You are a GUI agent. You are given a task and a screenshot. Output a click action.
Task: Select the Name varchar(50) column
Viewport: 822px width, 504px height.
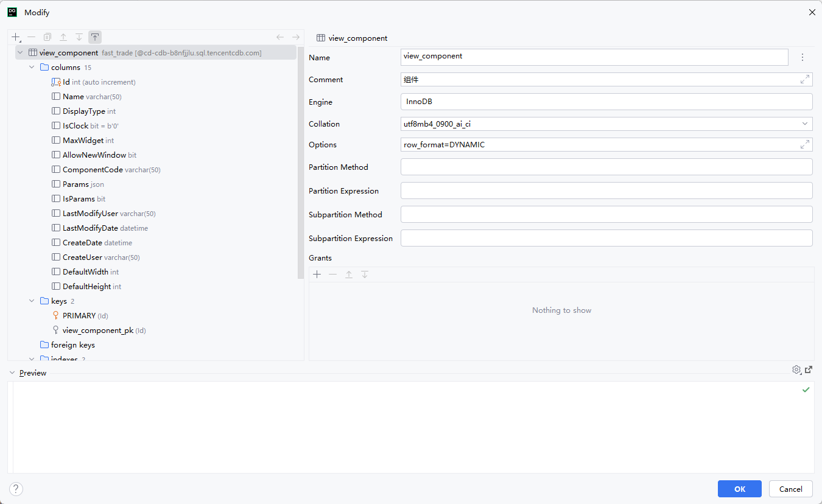click(87, 97)
